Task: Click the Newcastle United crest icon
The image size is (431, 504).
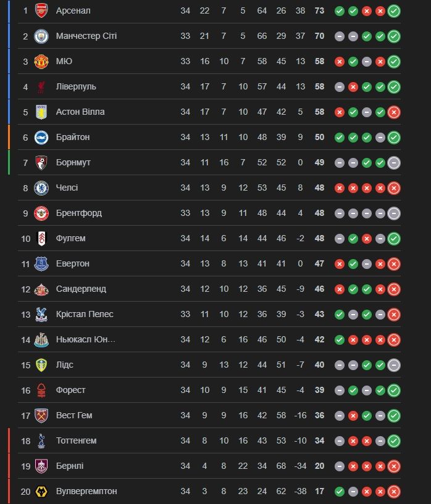Action: tap(41, 339)
